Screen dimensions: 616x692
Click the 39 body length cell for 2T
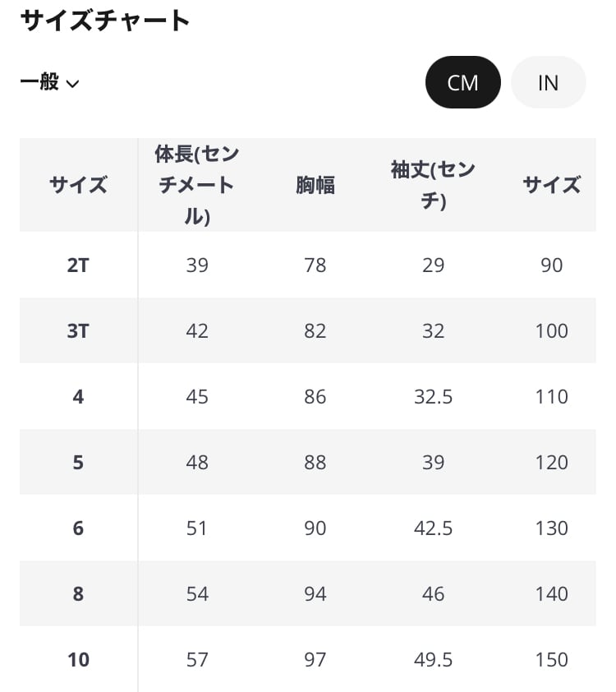pos(197,265)
